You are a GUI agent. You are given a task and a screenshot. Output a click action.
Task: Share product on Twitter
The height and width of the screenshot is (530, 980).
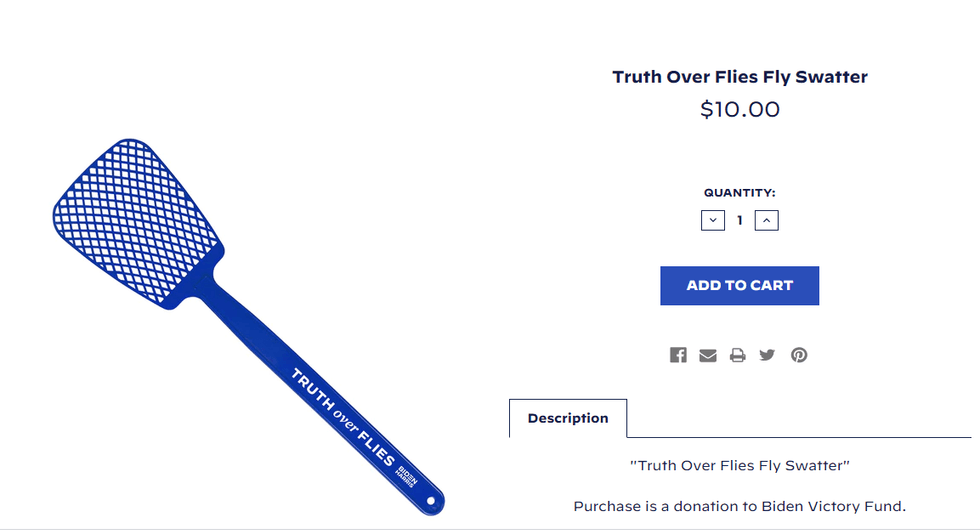pyautogui.click(x=767, y=355)
